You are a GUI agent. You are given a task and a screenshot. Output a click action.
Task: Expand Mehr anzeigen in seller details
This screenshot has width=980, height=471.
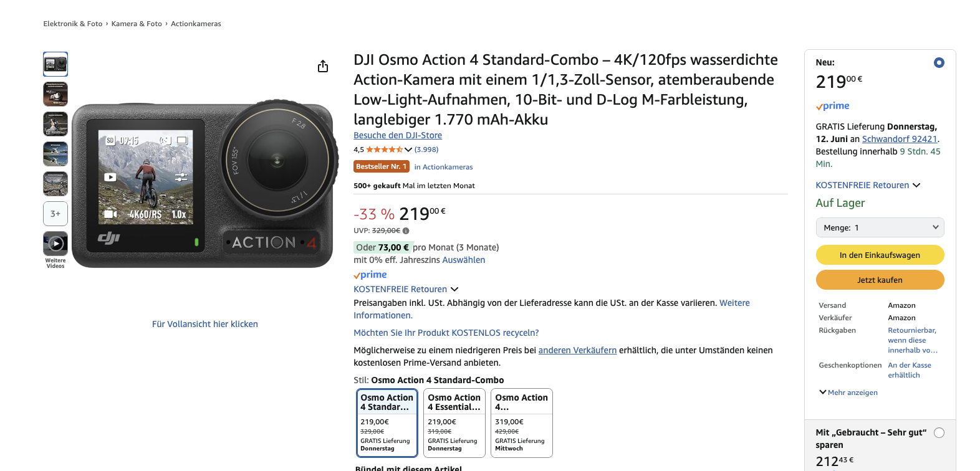(x=848, y=392)
